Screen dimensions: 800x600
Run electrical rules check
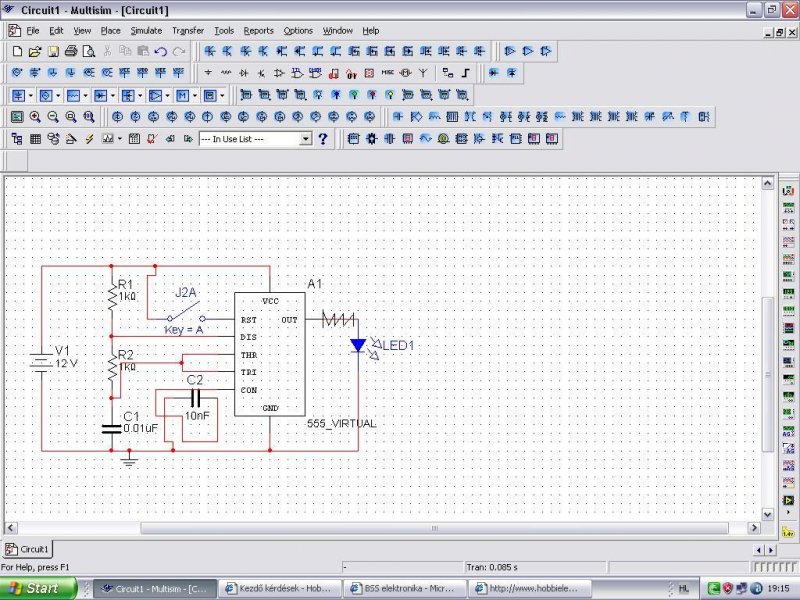[152, 139]
